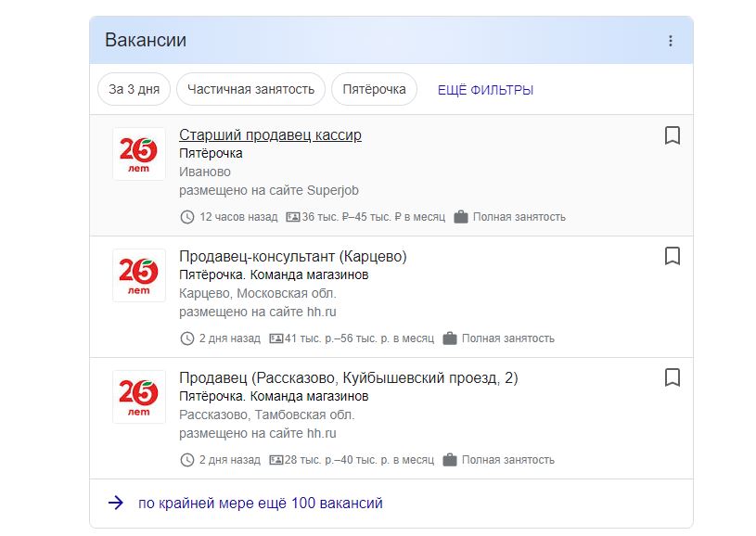Image resolution: width=756 pixels, height=536 pixels.
Task: Save the Продавец-консультант (Карцево) vacancy bookmark
Action: pyautogui.click(x=673, y=256)
